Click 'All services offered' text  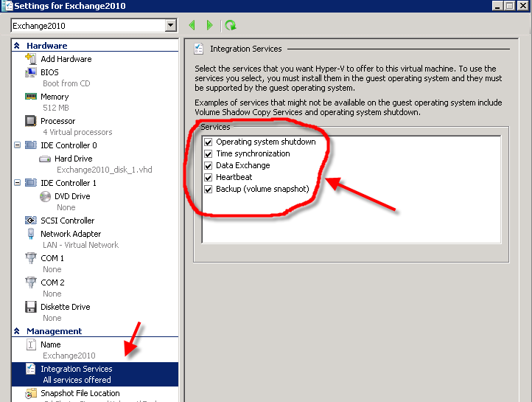click(77, 380)
